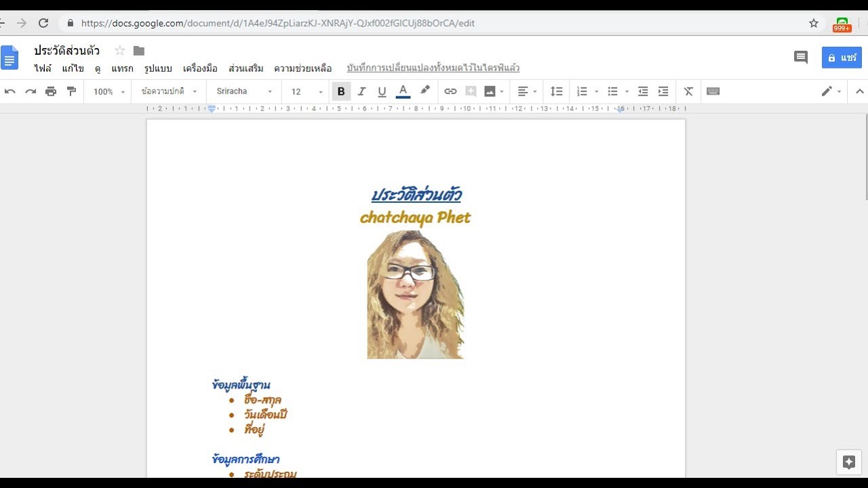
Task: Select the portrait image in the document
Action: pos(416,295)
